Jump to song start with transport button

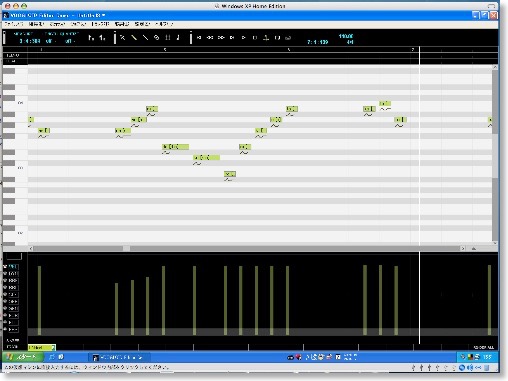[199, 38]
